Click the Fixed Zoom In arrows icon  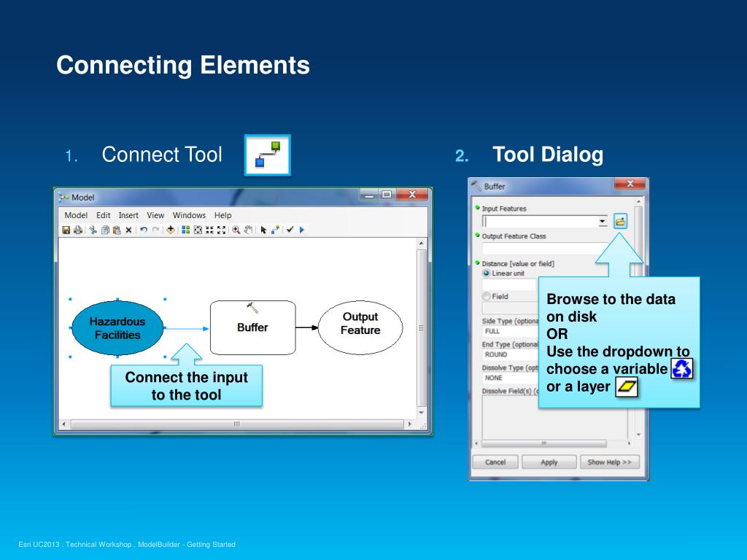click(x=209, y=230)
